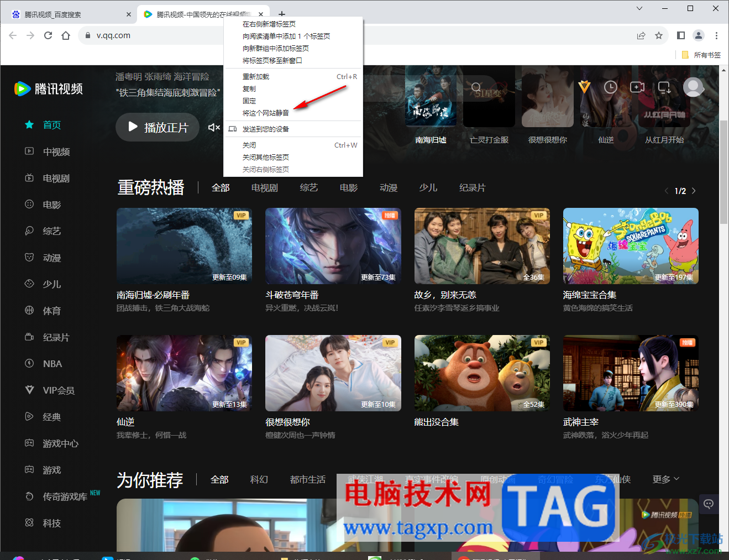This screenshot has height=560, width=729.
Task: Open the 所有书签 bookmarks folder
Action: pyautogui.click(x=701, y=55)
